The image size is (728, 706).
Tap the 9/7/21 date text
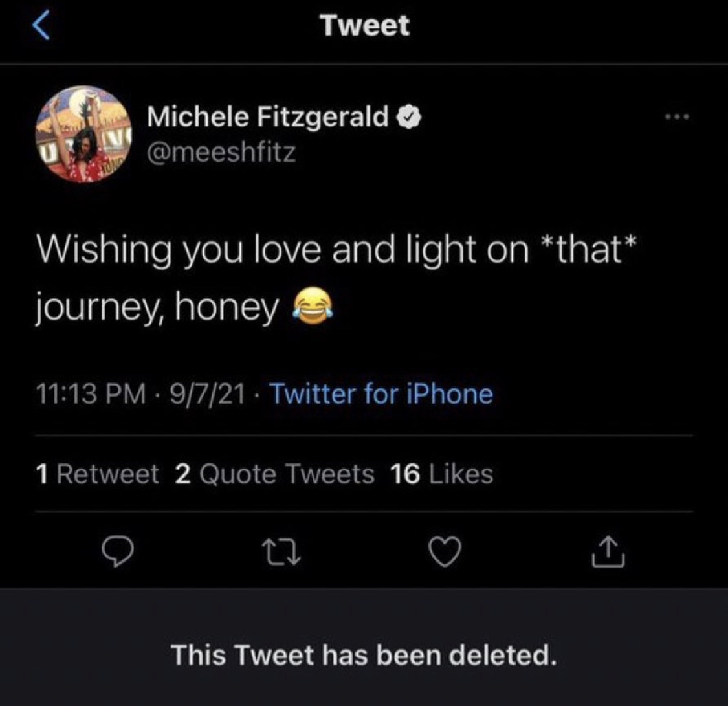tap(208, 394)
